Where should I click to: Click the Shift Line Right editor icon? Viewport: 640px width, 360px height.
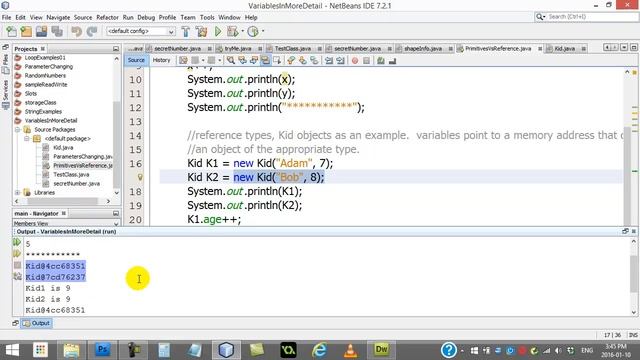pos(340,60)
